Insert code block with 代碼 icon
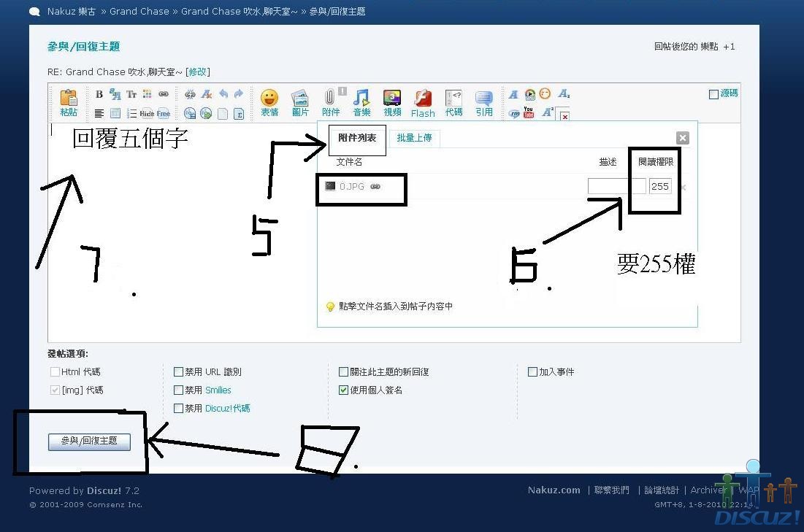The width and height of the screenshot is (804, 532). 453,102
